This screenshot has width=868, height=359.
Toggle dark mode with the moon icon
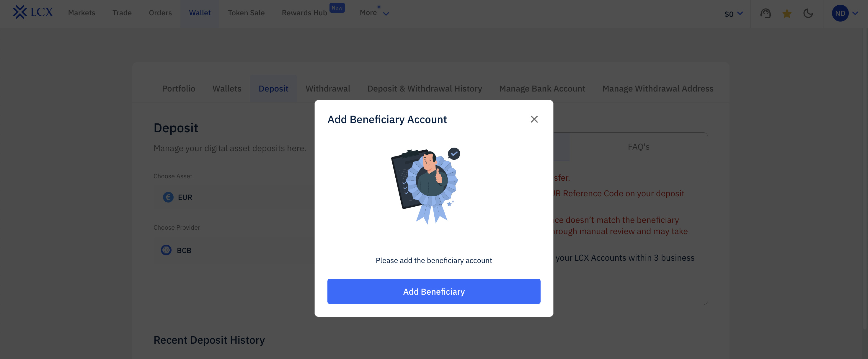click(x=809, y=14)
